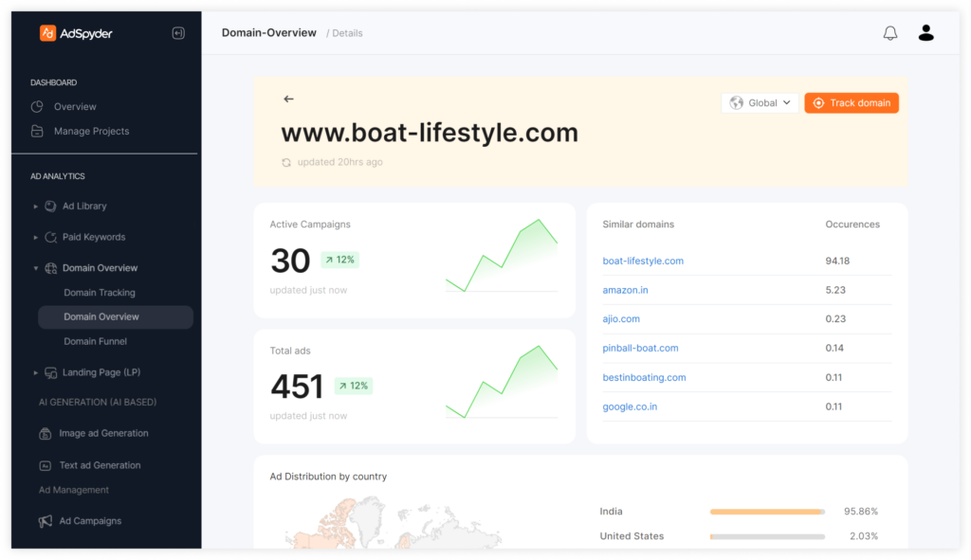This screenshot has height=560, width=971.
Task: Click the Manage Projects folder icon
Action: click(37, 131)
